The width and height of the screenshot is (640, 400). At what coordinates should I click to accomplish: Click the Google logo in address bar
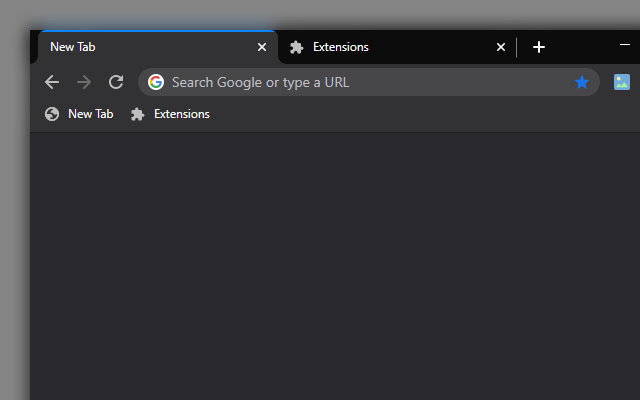pos(156,82)
